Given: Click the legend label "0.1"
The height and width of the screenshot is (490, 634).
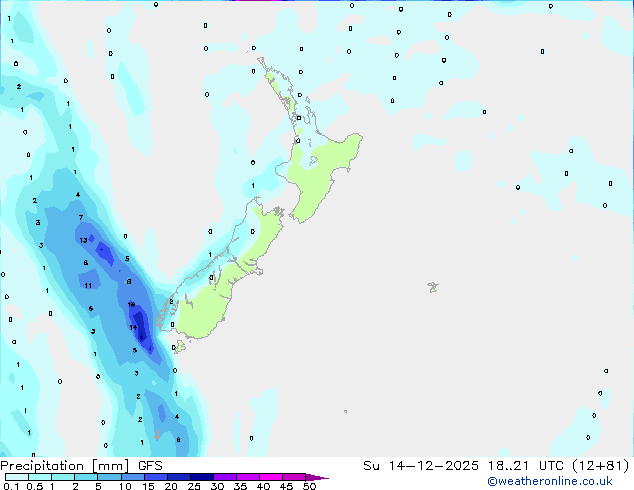Looking at the screenshot, I should click(x=11, y=486).
